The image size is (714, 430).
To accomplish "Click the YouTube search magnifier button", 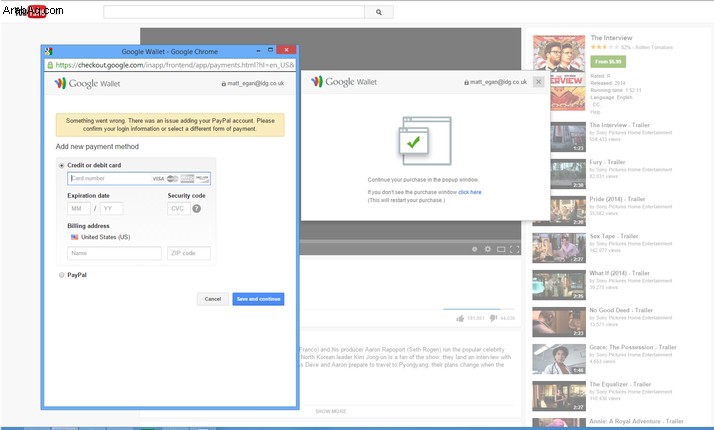I will pos(379,12).
